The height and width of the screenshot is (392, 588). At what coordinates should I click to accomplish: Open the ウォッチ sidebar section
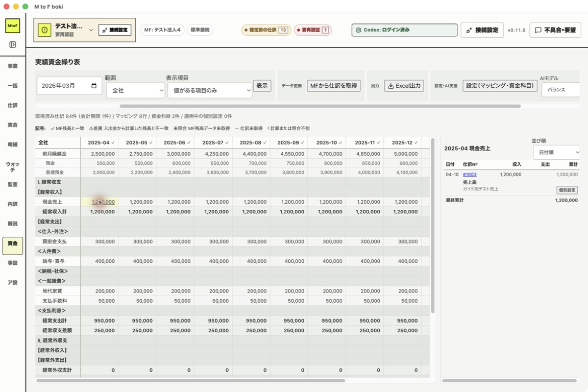(x=12, y=166)
